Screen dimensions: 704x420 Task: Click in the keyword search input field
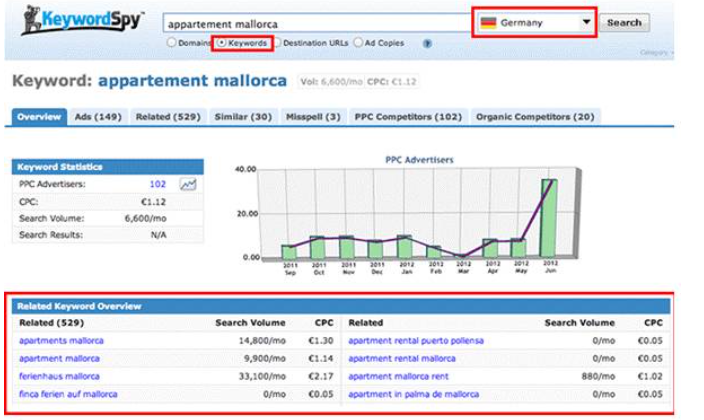tap(317, 23)
